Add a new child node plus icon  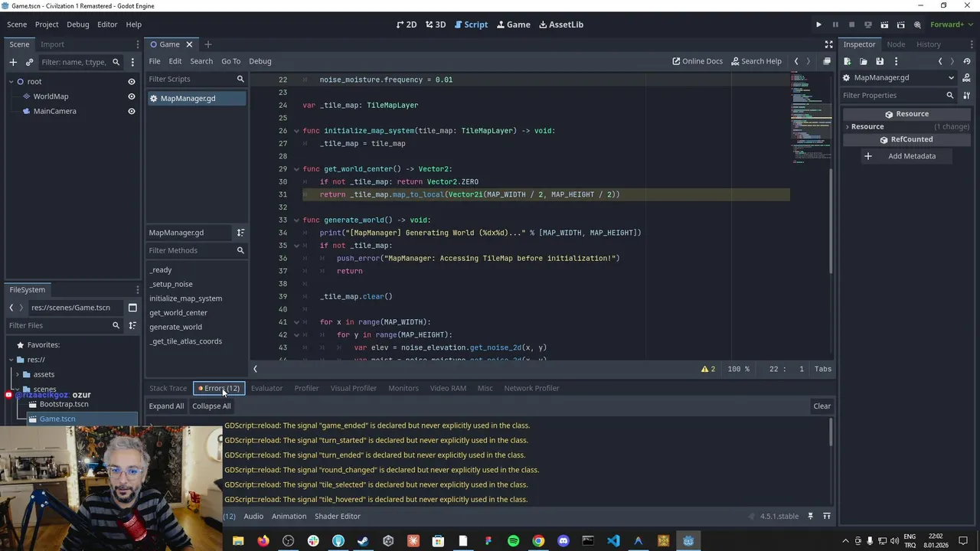13,62
